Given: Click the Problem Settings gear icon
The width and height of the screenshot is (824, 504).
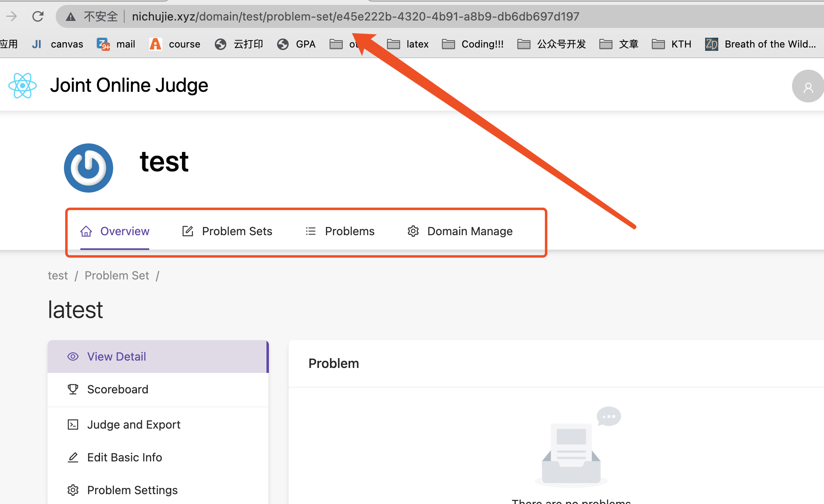Looking at the screenshot, I should pos(73,490).
